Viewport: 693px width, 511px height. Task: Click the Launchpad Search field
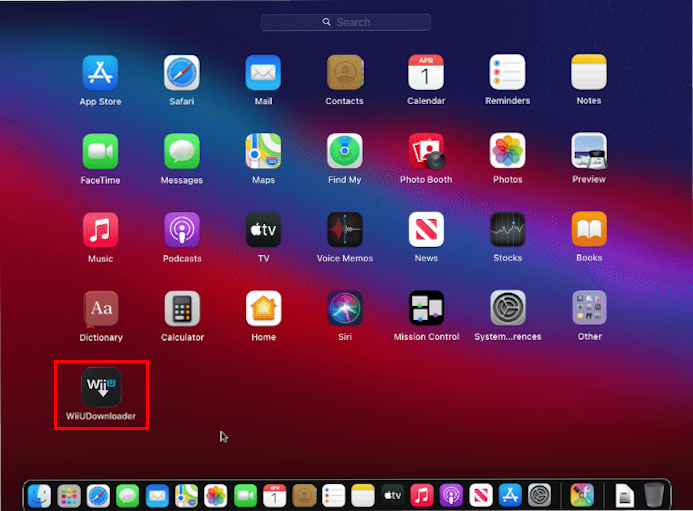pos(346,23)
